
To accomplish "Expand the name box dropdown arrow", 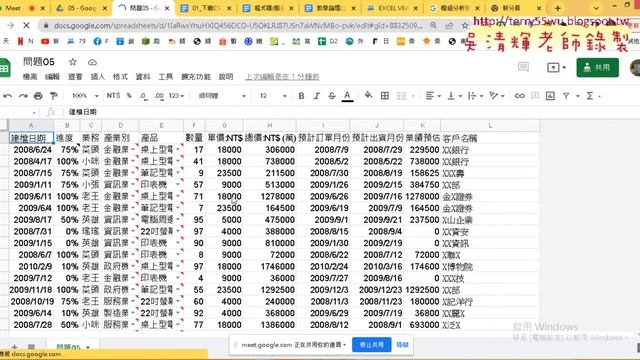I will coord(34,113).
